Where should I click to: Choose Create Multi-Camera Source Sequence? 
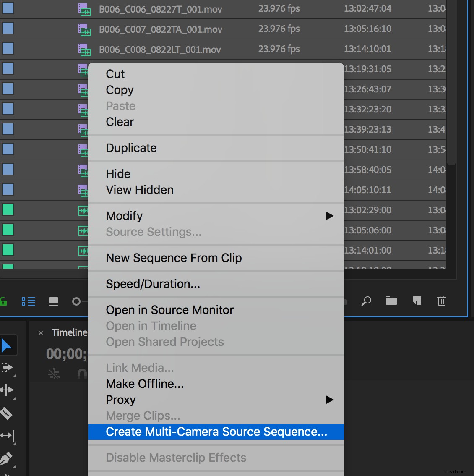(x=216, y=432)
